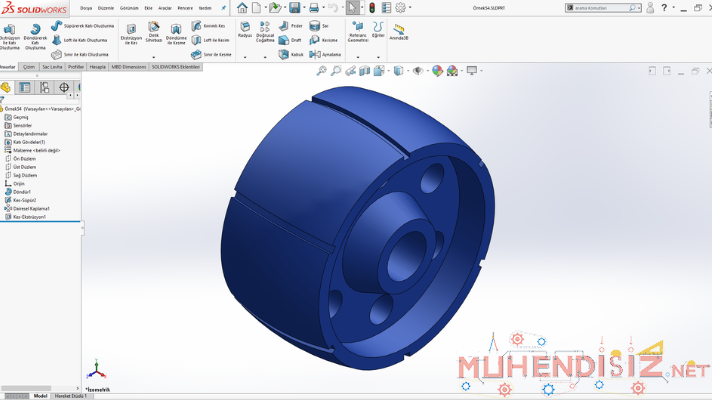
Task: Click the edit appearance color sphere icon
Action: pos(437,71)
